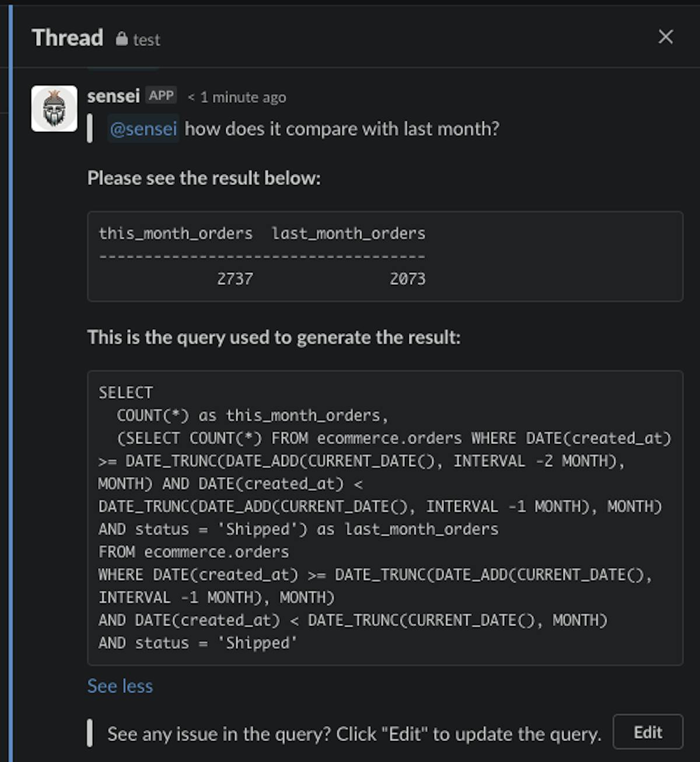Click the 'FROM ecommerce.orders' query line
Viewport: 700px width, 762px height.
[194, 552]
